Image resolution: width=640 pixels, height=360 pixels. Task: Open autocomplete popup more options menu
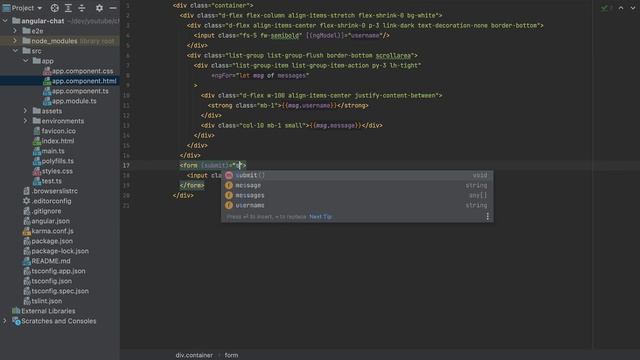click(487, 217)
